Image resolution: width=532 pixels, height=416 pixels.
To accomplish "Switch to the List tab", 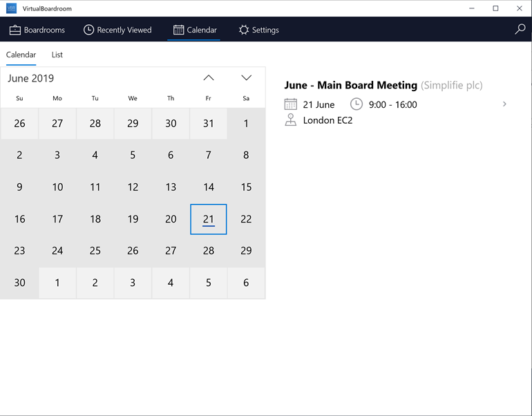I will click(57, 55).
